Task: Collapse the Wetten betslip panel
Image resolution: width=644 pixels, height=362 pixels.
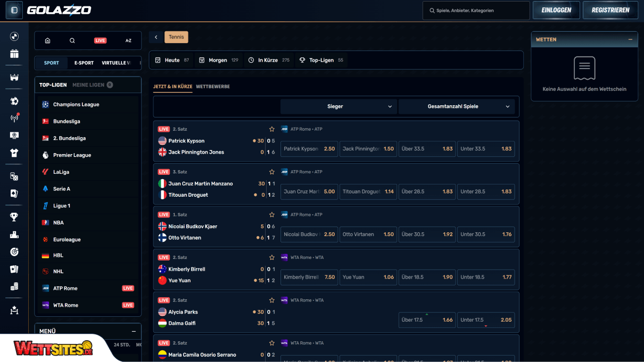Action: tap(630, 39)
